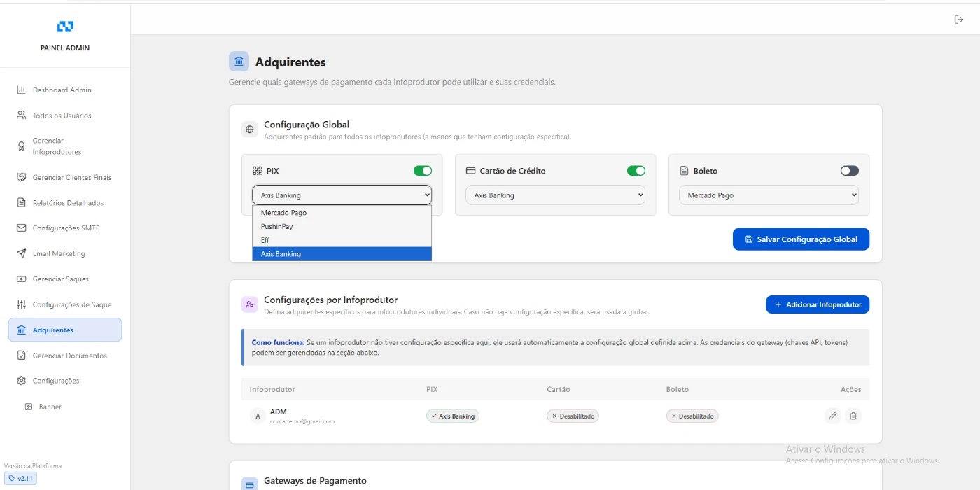This screenshot has height=490, width=980.
Task: Delete ADM row using trash icon
Action: tap(853, 416)
